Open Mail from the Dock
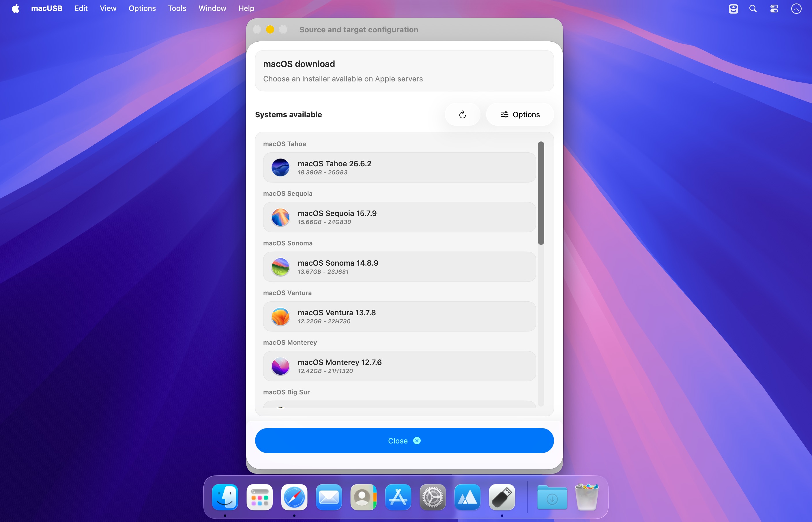Image resolution: width=812 pixels, height=522 pixels. click(x=329, y=497)
